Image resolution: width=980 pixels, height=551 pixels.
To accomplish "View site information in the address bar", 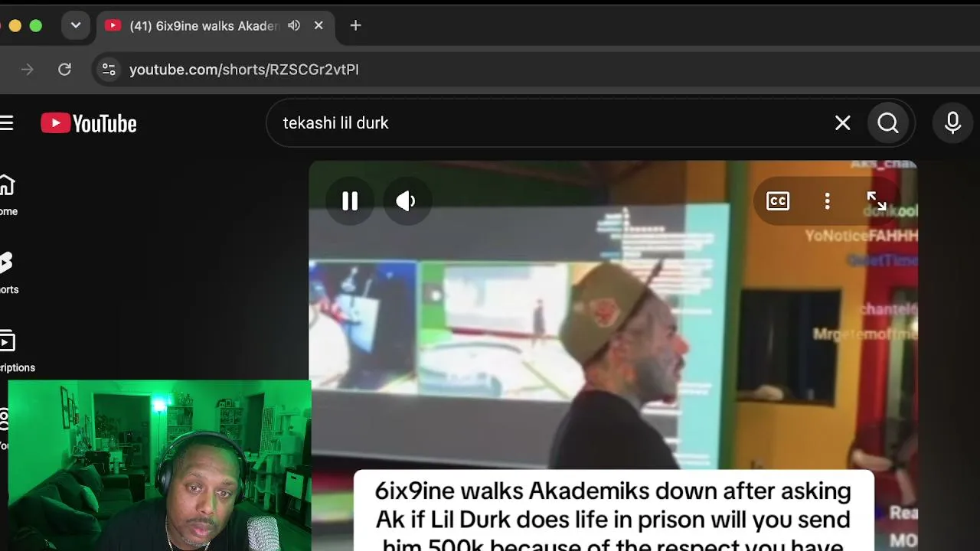I will coord(109,70).
